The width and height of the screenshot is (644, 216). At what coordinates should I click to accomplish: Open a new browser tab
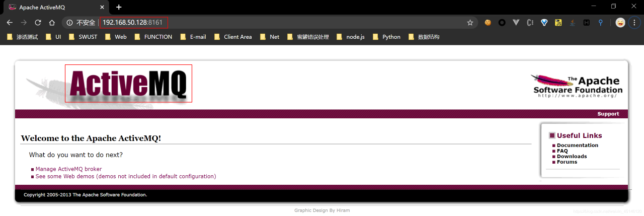(119, 7)
